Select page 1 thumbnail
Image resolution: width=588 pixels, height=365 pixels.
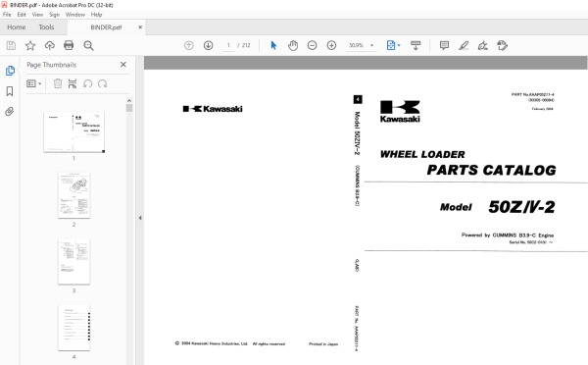tap(73, 132)
